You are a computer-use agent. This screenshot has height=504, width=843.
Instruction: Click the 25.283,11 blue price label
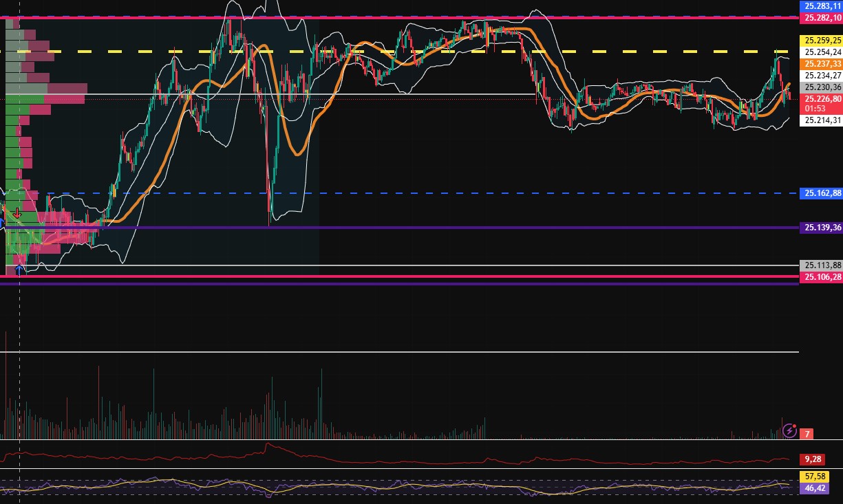tap(822, 6)
